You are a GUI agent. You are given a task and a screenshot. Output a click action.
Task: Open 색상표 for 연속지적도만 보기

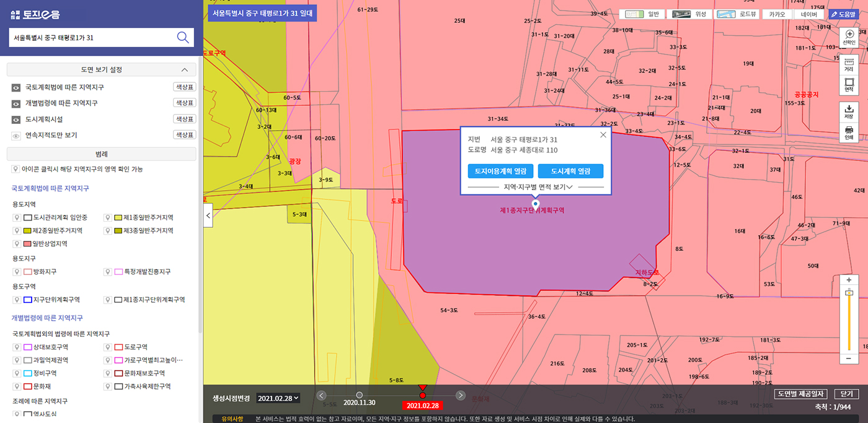coord(184,135)
